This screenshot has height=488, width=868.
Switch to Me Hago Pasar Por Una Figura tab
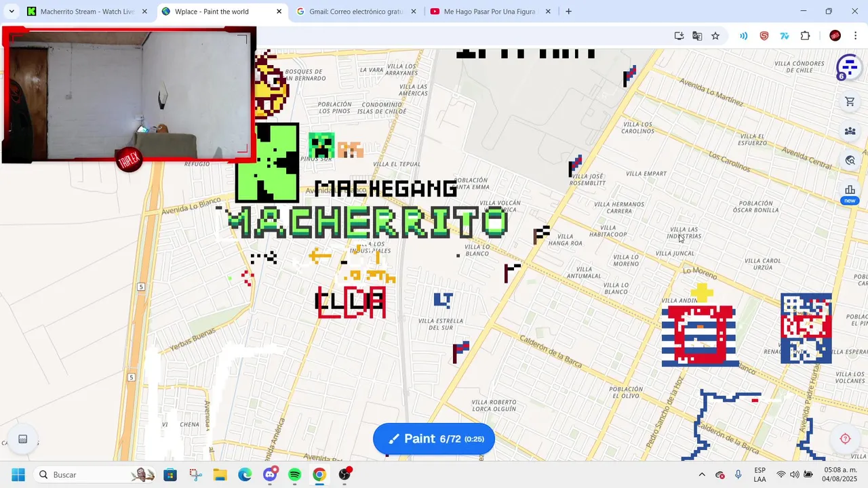[x=489, y=12]
